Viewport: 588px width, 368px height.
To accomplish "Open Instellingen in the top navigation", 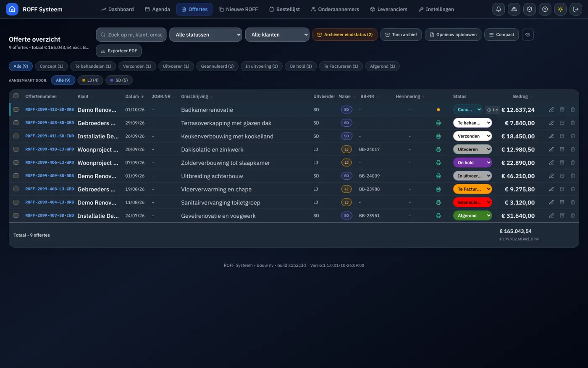I will pyautogui.click(x=436, y=9).
